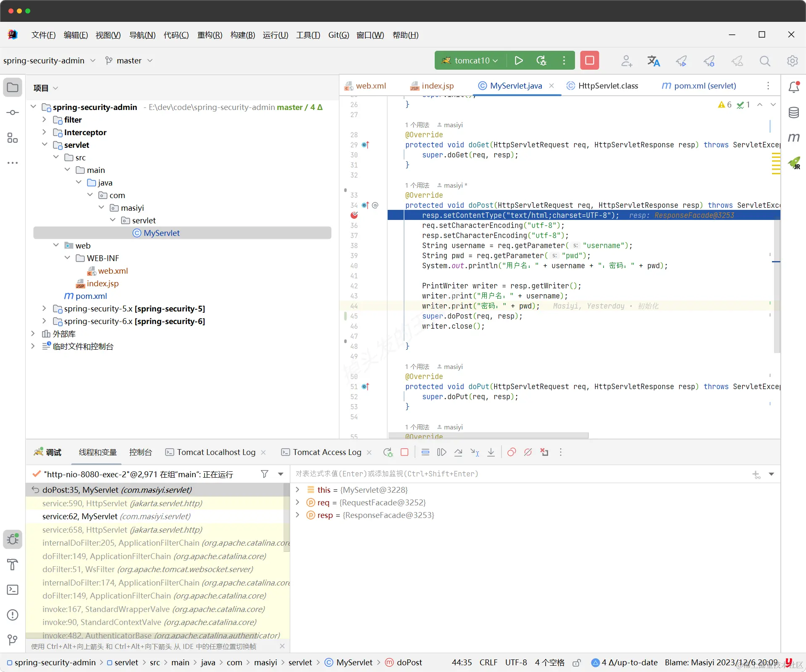Open editor tabs more options menu
This screenshot has height=672, width=806.
coord(768,86)
